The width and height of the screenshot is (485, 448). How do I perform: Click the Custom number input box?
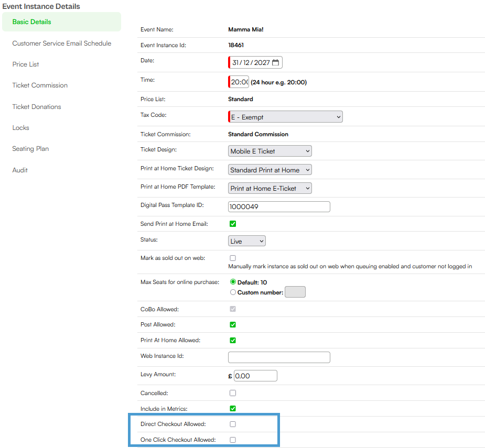click(x=295, y=292)
